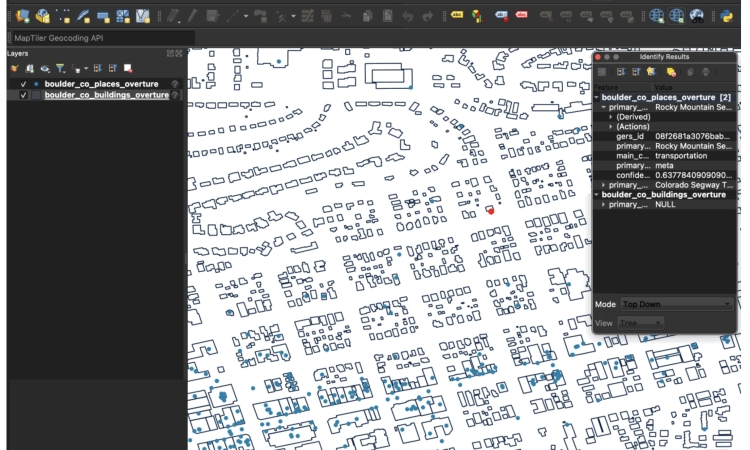Click the New Shapefile Layer icon
Viewport: 750px width, 450px height.
click(x=64, y=16)
